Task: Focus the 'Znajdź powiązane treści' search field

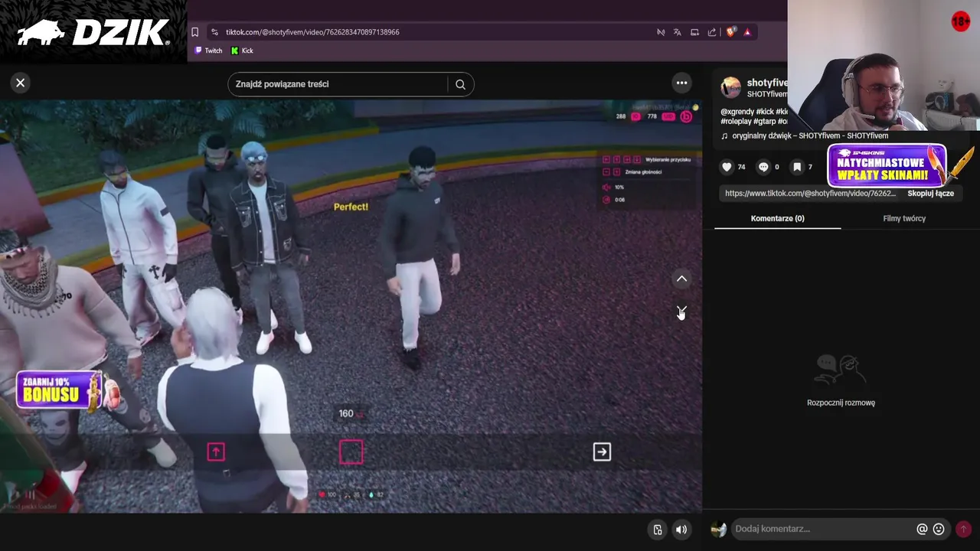Action: tap(338, 84)
